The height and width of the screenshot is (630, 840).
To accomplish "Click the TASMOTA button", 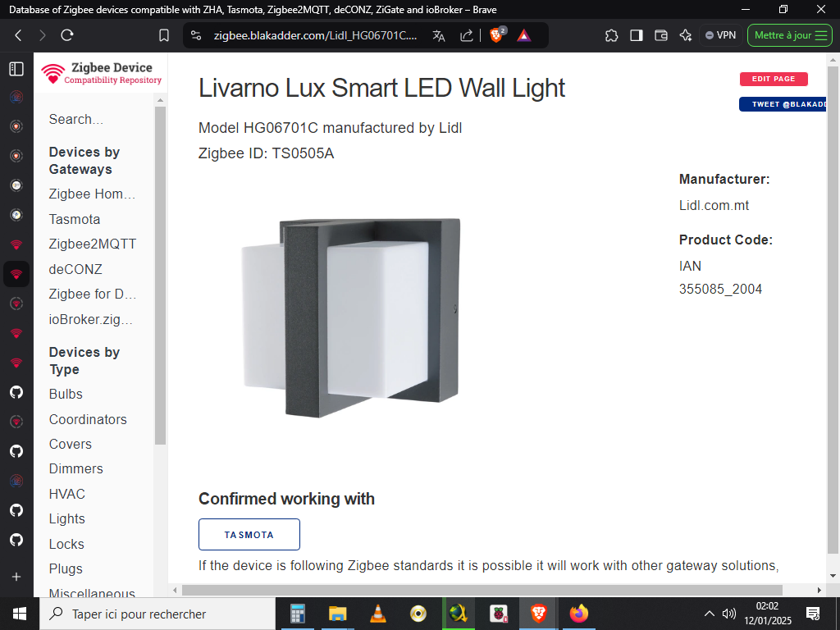I will pyautogui.click(x=249, y=534).
